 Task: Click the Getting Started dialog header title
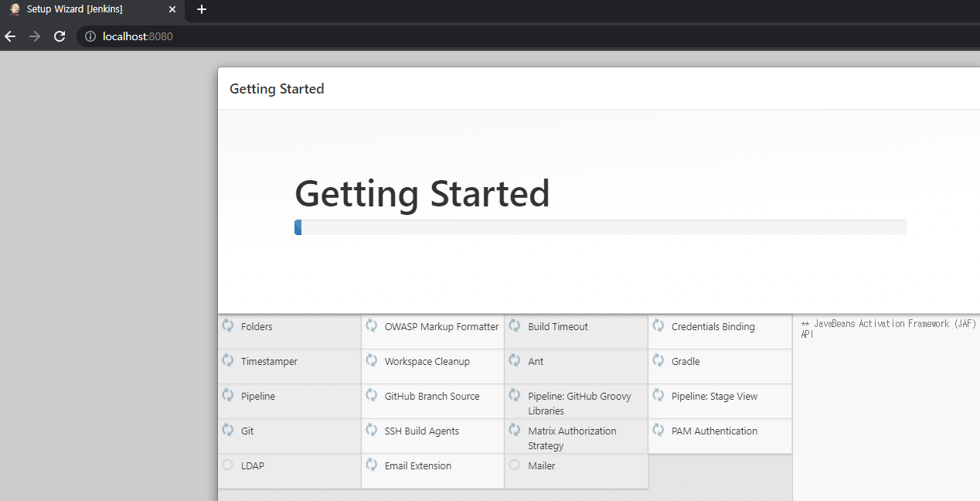277,89
